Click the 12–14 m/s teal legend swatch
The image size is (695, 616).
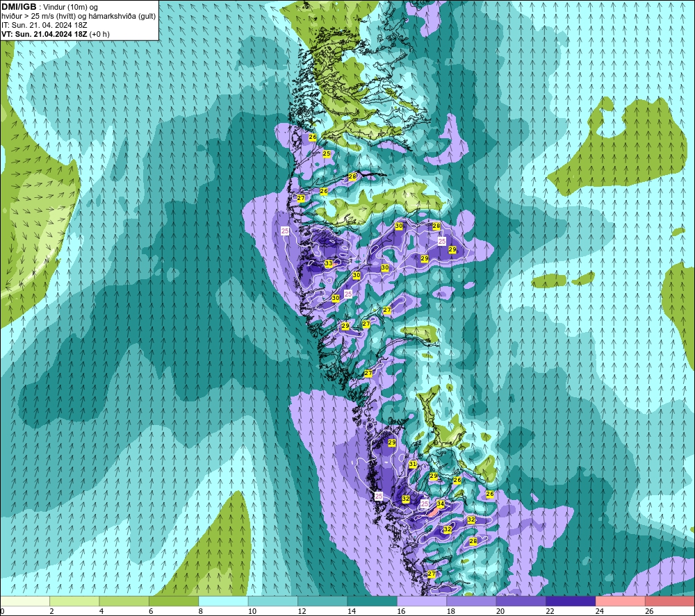click(322, 601)
